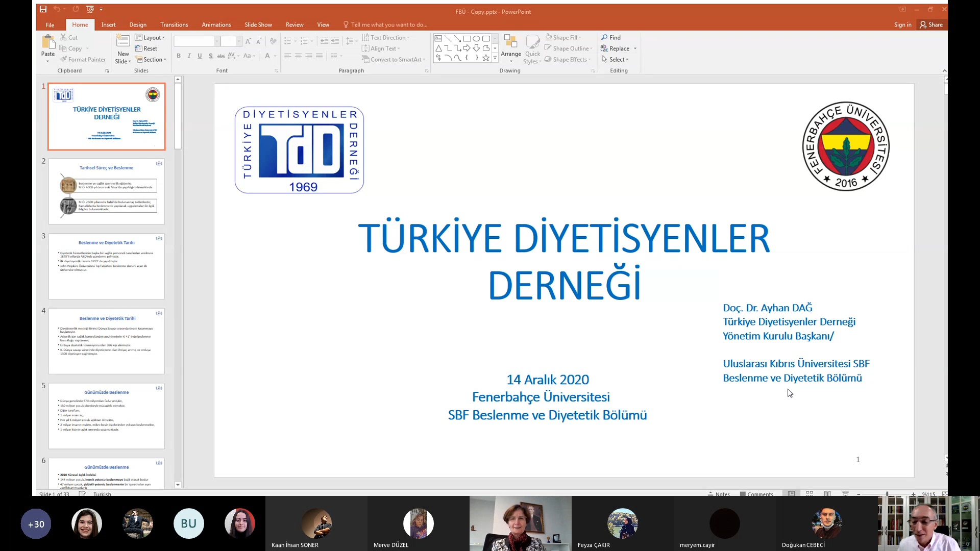Open the File menu tab
The width and height of the screenshot is (980, 551).
[50, 24]
